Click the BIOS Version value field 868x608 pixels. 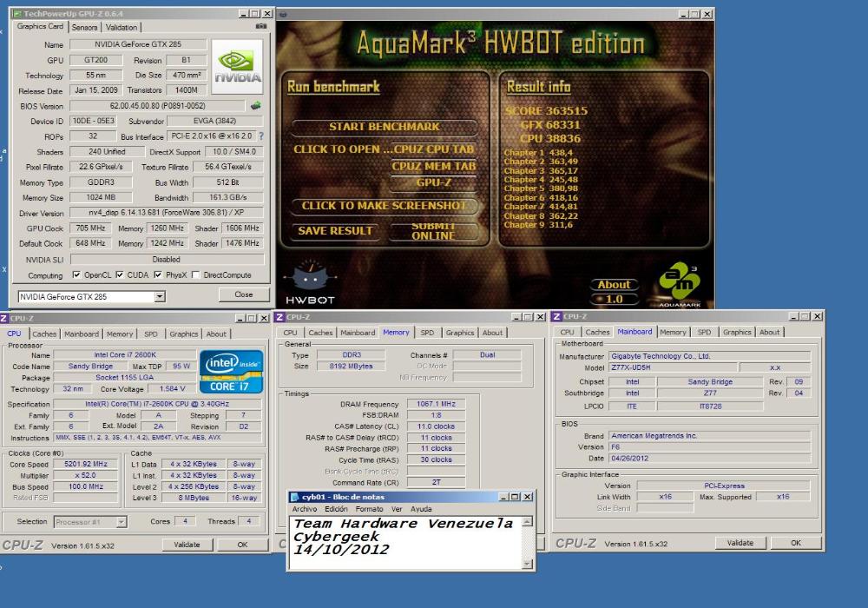157,106
